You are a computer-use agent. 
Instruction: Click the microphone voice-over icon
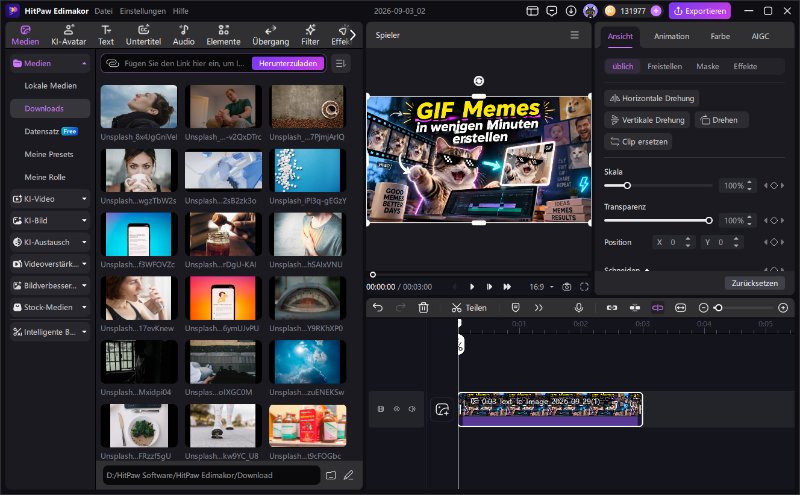579,307
